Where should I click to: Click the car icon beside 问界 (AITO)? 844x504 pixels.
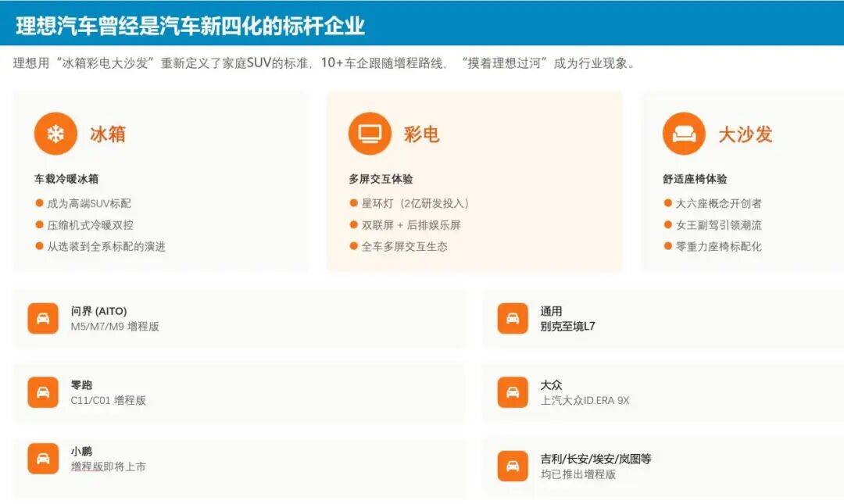pos(43,318)
